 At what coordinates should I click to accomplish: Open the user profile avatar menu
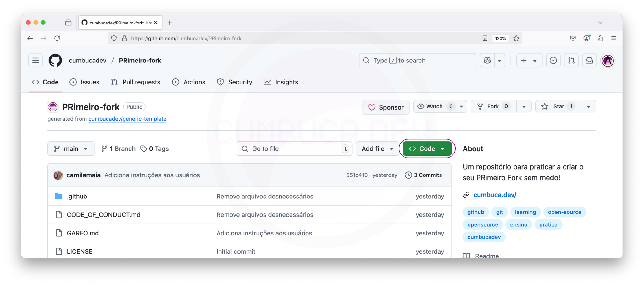(x=608, y=60)
